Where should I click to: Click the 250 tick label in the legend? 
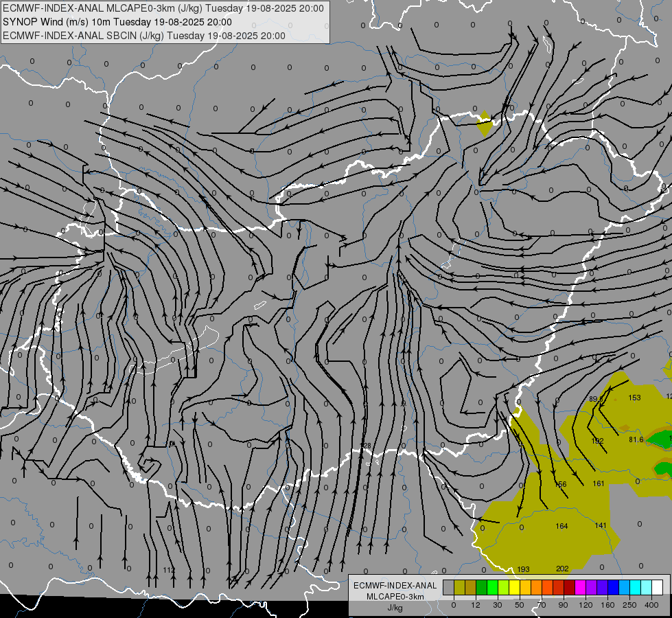click(x=629, y=605)
